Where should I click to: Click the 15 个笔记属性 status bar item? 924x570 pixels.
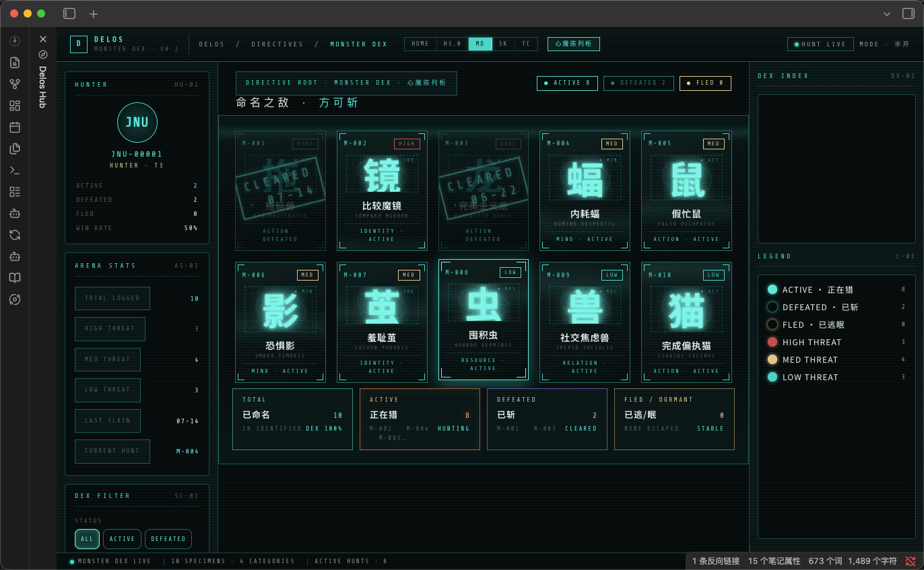(x=774, y=561)
